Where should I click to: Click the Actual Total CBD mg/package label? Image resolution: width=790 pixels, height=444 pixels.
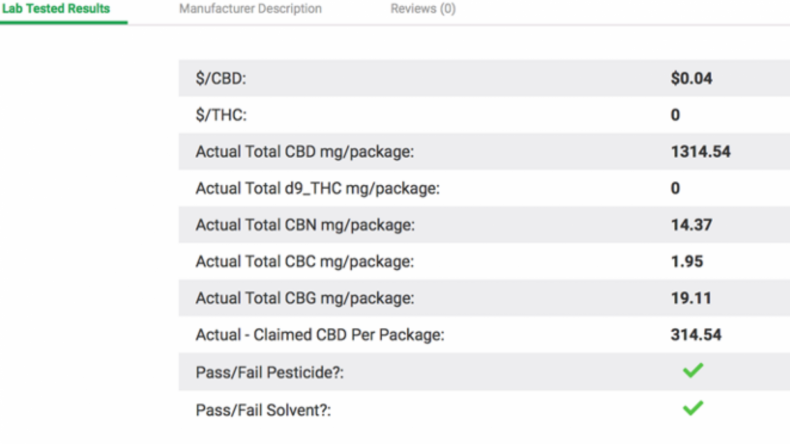point(305,152)
